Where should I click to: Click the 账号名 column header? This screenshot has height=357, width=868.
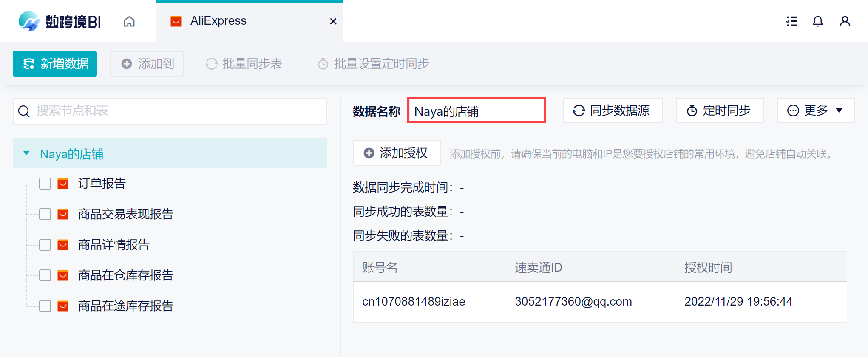pos(380,267)
